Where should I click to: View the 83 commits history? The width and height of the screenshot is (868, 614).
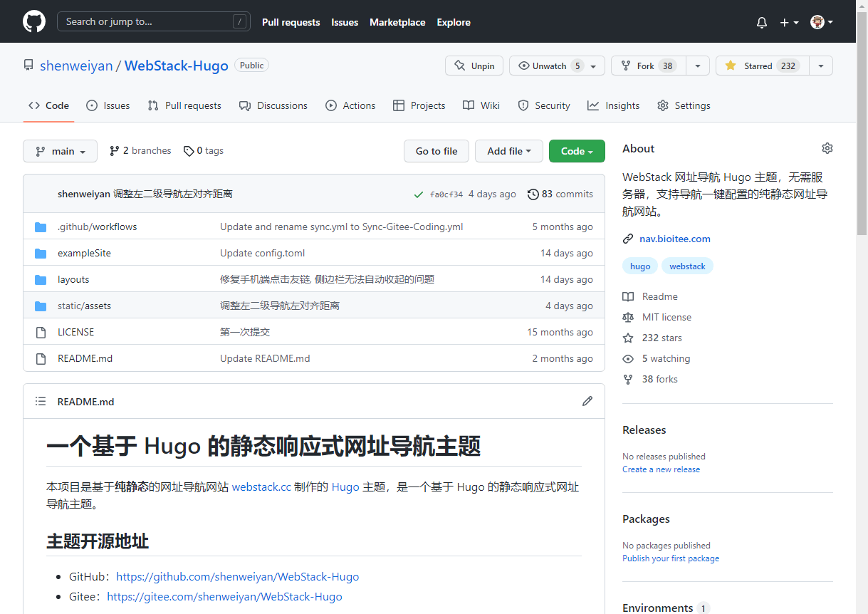(x=560, y=194)
